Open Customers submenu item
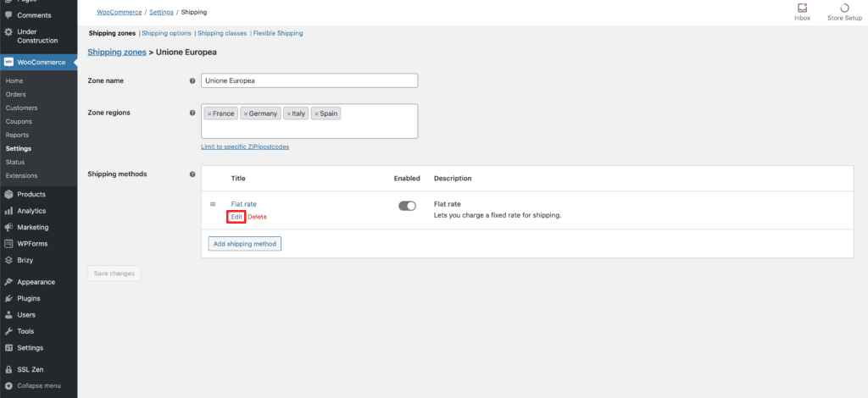This screenshot has height=398, width=868. 21,108
